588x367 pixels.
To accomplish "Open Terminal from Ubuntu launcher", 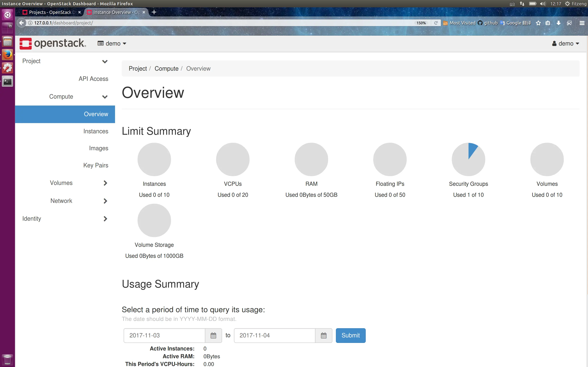I will pyautogui.click(x=8, y=82).
